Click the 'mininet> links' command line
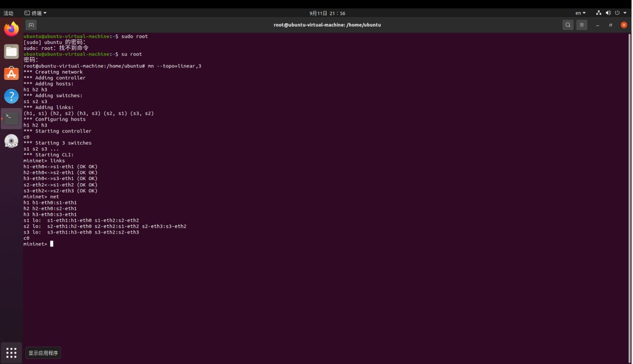The width and height of the screenshot is (633, 364). click(44, 161)
